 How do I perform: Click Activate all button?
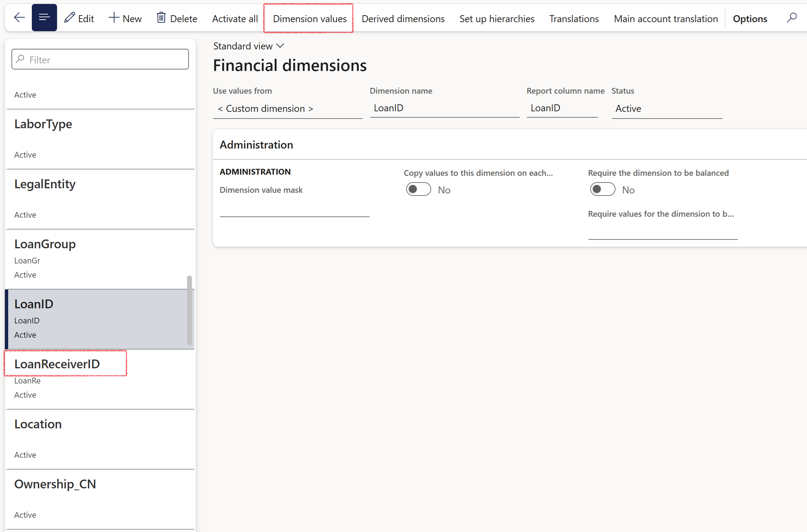click(235, 19)
